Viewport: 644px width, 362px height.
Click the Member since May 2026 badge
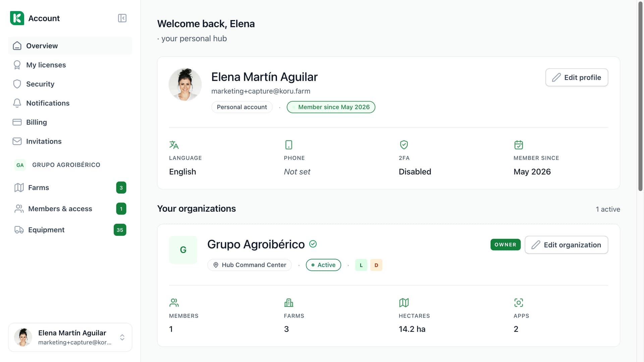(331, 107)
